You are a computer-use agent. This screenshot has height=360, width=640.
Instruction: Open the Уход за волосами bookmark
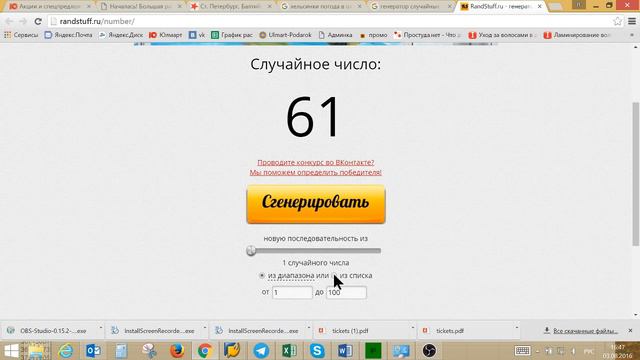point(503,35)
